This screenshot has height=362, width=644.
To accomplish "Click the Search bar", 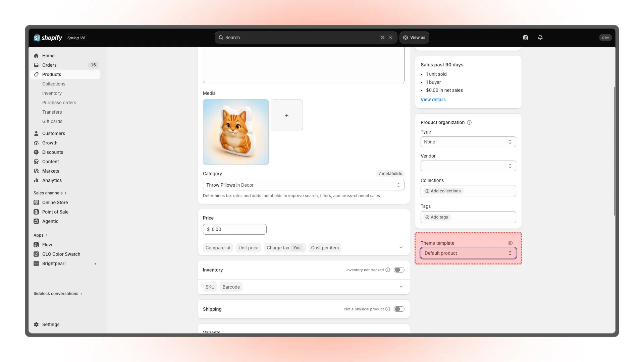I will click(306, 38).
